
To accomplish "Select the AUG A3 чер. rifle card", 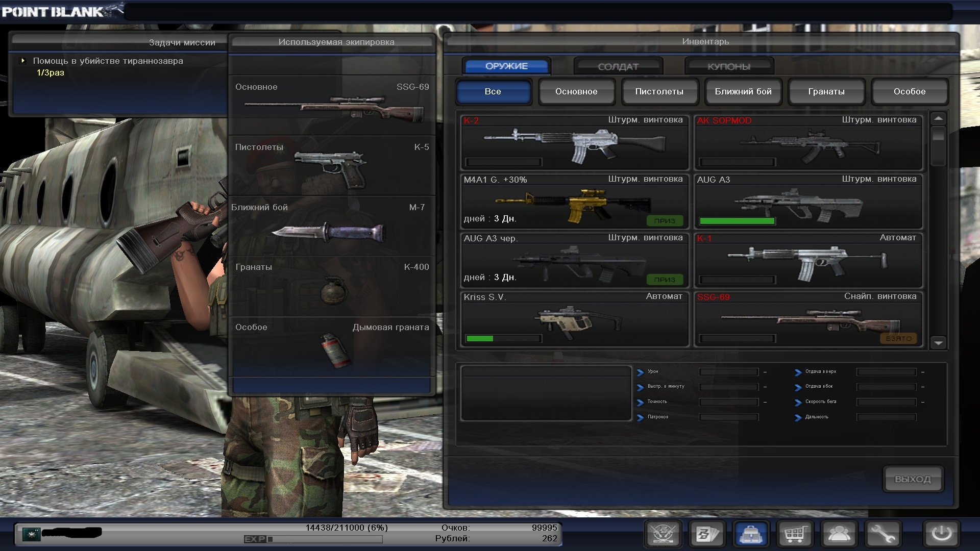I will (x=575, y=260).
